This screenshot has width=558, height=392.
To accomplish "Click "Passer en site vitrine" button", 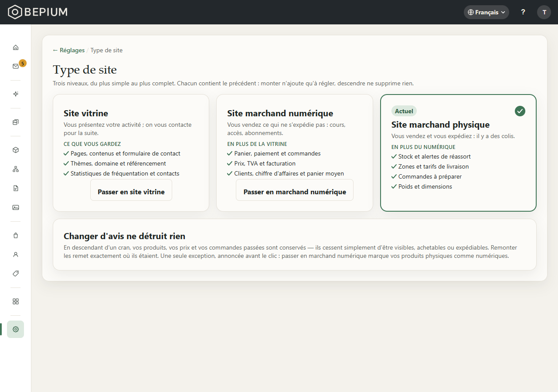I will (x=131, y=190).
